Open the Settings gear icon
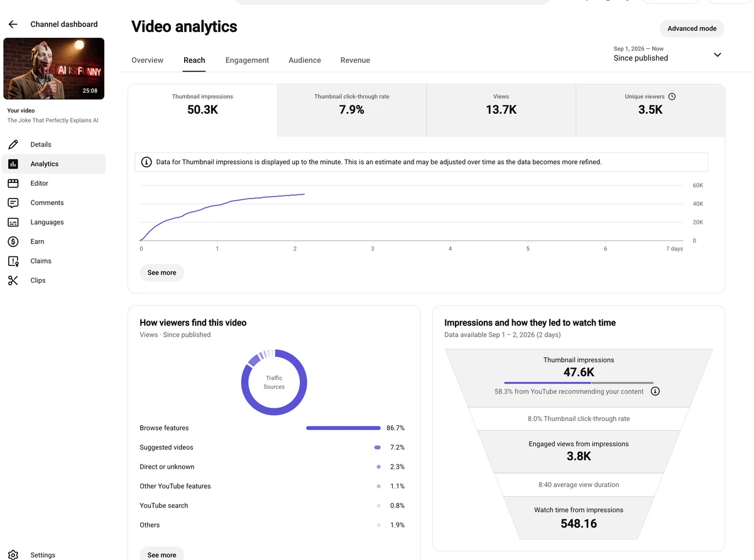Viewport: 754px width, 560px height. [x=13, y=555]
